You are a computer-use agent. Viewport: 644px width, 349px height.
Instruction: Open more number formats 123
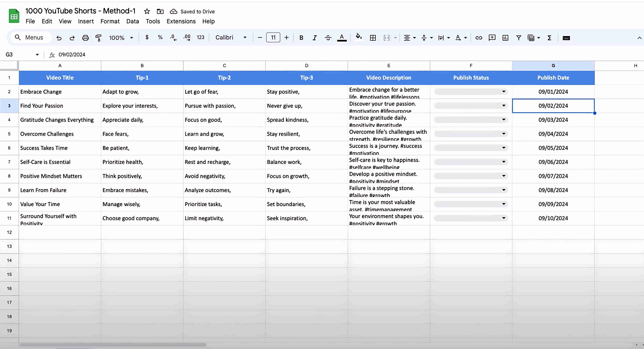[x=200, y=38]
